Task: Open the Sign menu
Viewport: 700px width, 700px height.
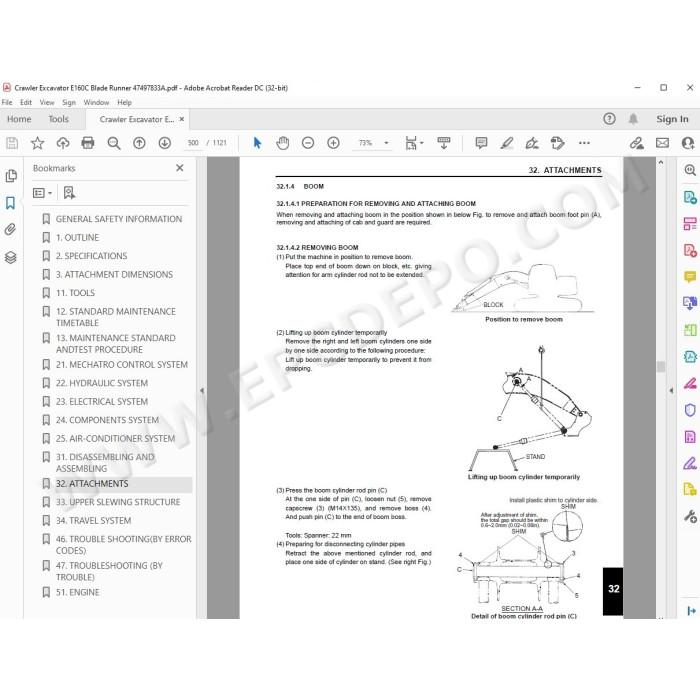Action: point(69,102)
